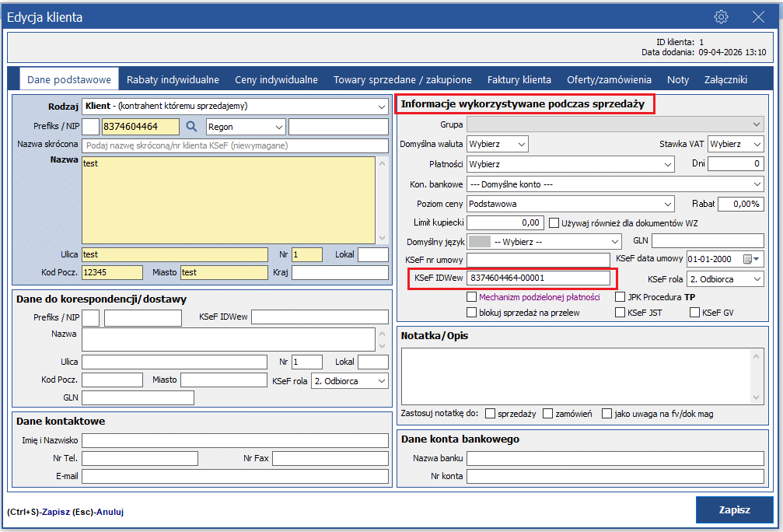Screen dimensions: 783x532
Task: Click the Zapisz button
Action: tap(734, 510)
